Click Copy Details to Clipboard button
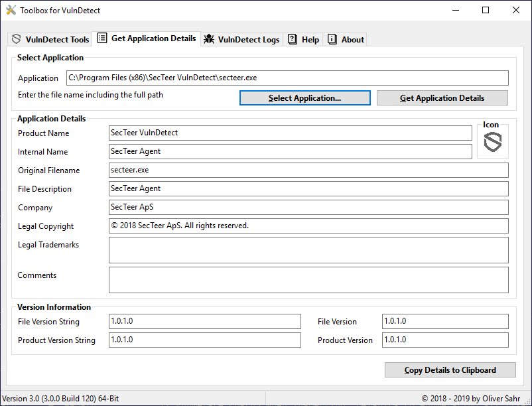This screenshot has height=406, width=532. coord(450,370)
